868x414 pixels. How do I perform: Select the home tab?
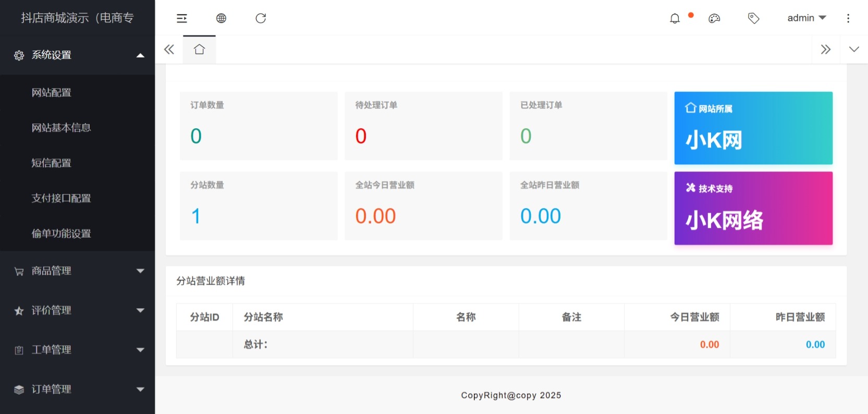[199, 50]
